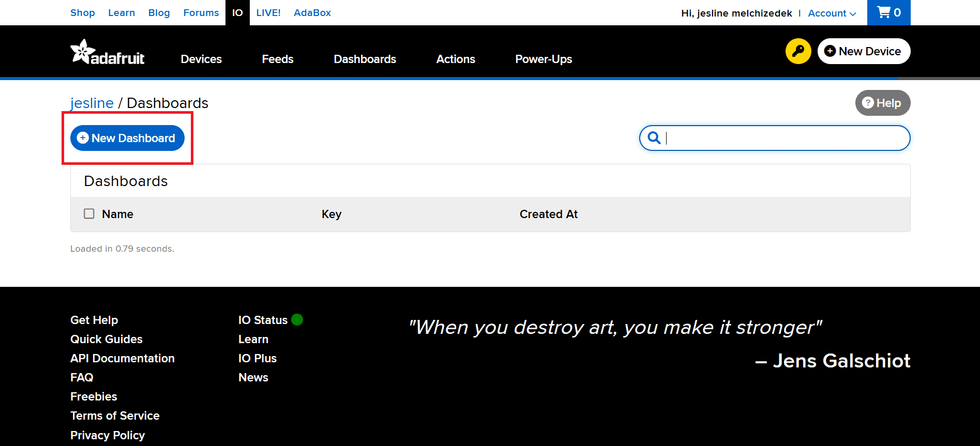Image resolution: width=980 pixels, height=446 pixels.
Task: Create a New Dashboard
Action: [x=127, y=138]
